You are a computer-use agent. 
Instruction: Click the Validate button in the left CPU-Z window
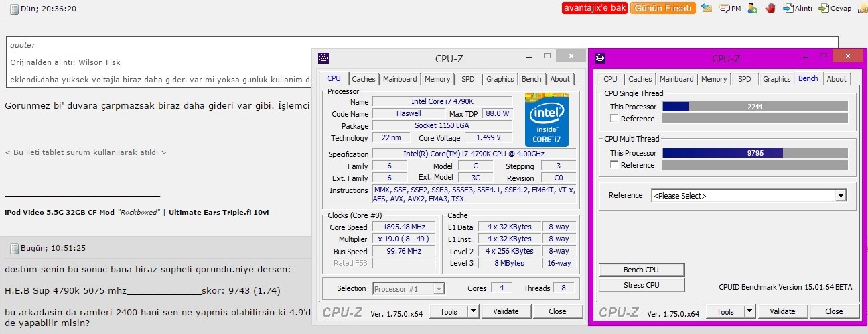click(x=506, y=311)
